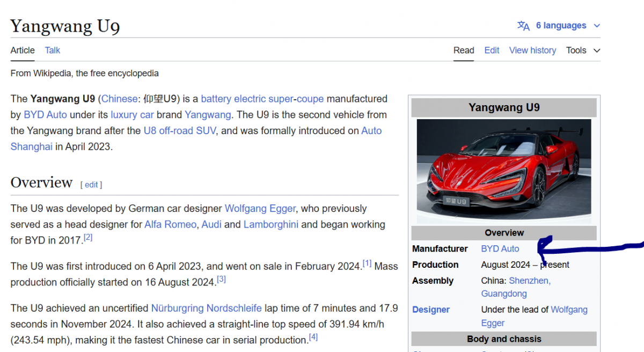Jump to citation reference 1
The height and width of the screenshot is (352, 644).
click(367, 263)
